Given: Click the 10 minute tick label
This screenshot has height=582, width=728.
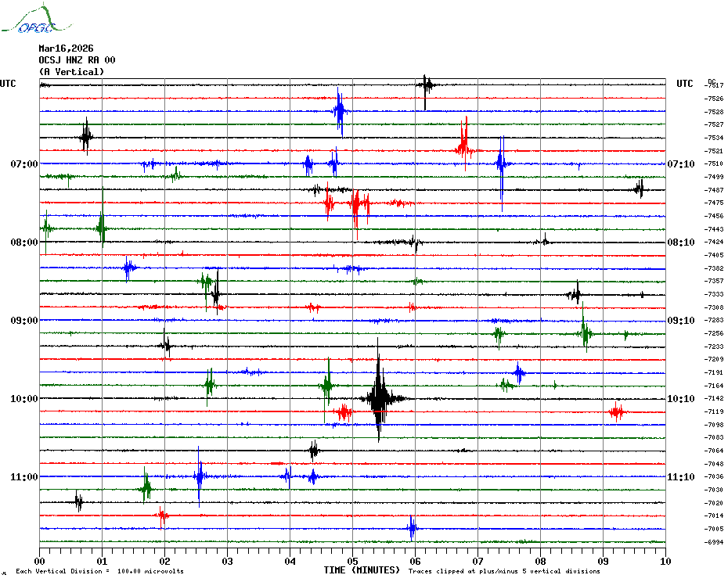Looking at the screenshot, I should (x=665, y=561).
